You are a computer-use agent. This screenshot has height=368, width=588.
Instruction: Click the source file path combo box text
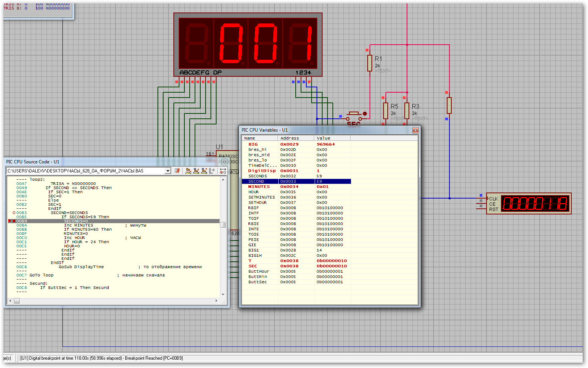(86, 171)
